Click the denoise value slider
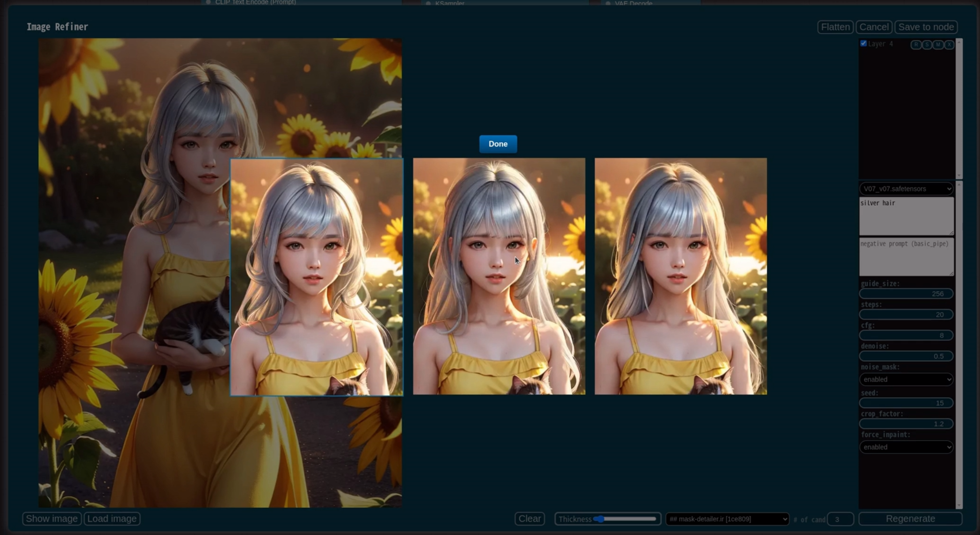The image size is (980, 535). point(906,356)
